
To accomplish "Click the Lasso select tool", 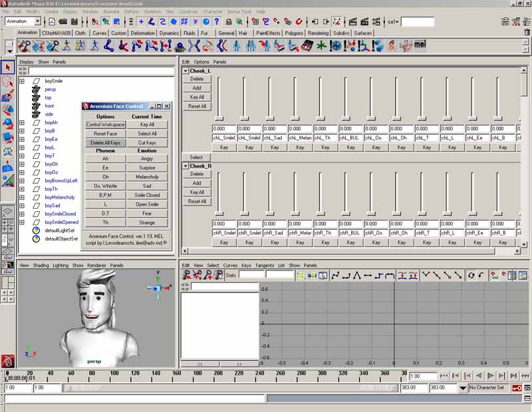I will point(8,81).
